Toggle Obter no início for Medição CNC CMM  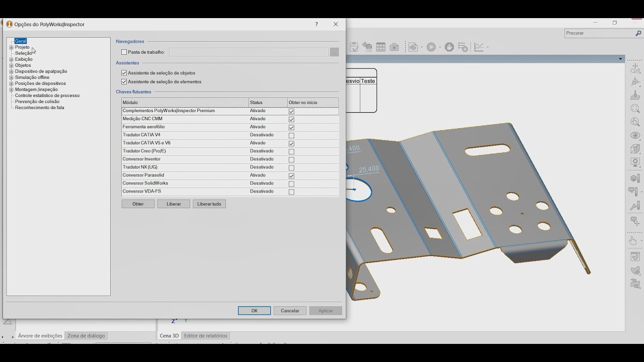[x=291, y=119]
